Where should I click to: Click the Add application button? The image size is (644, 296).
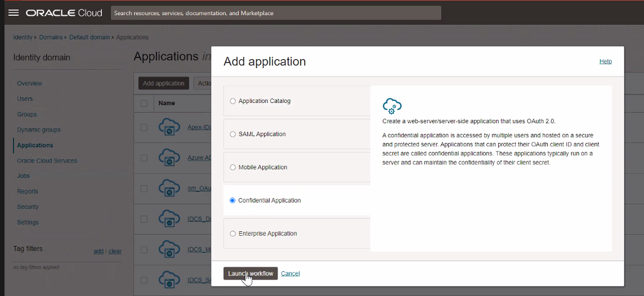[163, 83]
